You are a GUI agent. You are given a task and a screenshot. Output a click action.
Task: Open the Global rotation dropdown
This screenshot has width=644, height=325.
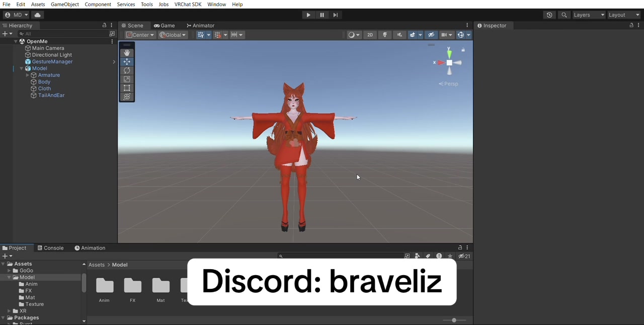[173, 35]
